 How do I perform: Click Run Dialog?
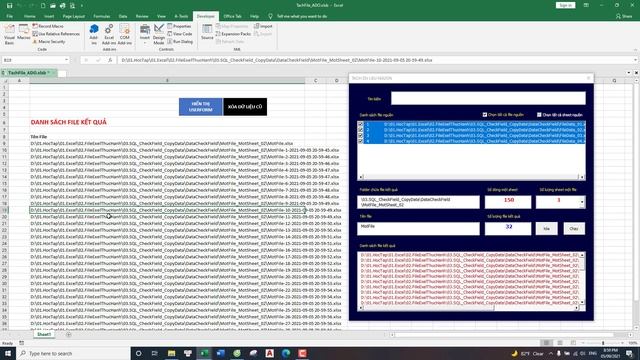click(x=180, y=42)
